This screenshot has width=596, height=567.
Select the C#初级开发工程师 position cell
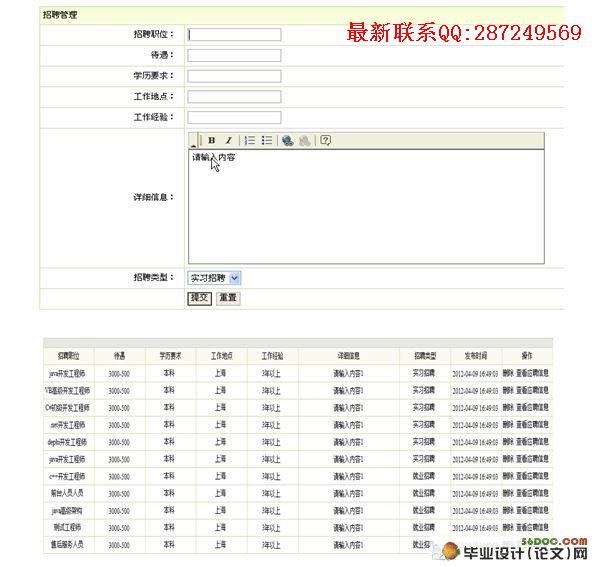pos(68,408)
